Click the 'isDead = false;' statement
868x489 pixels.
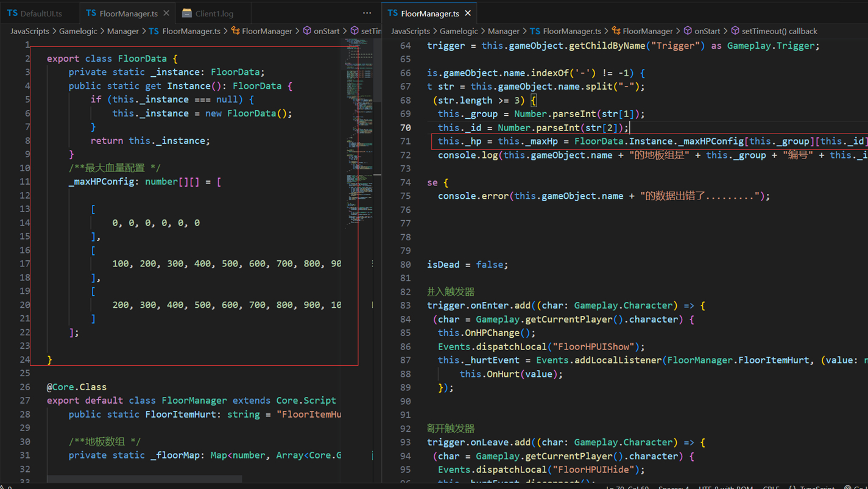click(x=468, y=264)
